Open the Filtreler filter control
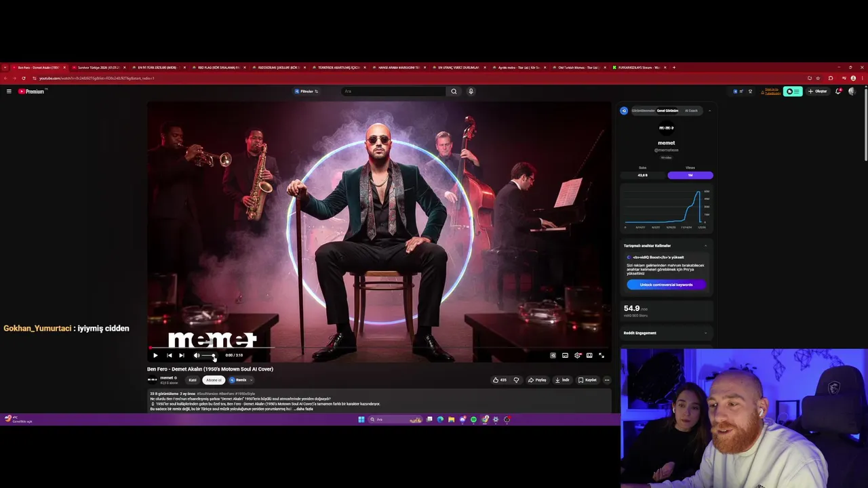Viewport: 868px width, 488px height. click(x=307, y=91)
